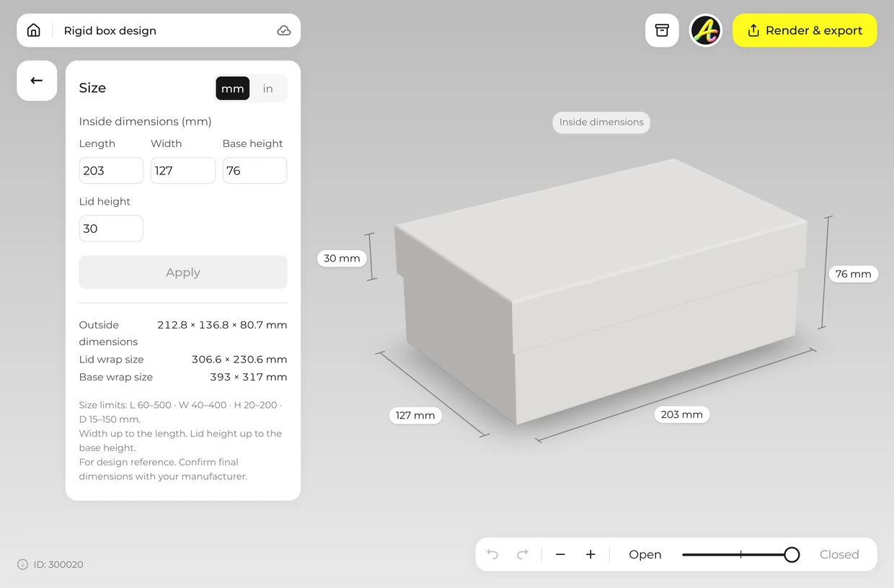Click the Render & export button

tap(805, 30)
